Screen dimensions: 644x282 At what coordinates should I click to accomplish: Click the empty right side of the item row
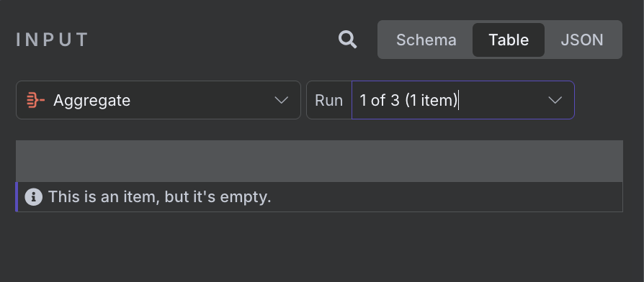447,197
